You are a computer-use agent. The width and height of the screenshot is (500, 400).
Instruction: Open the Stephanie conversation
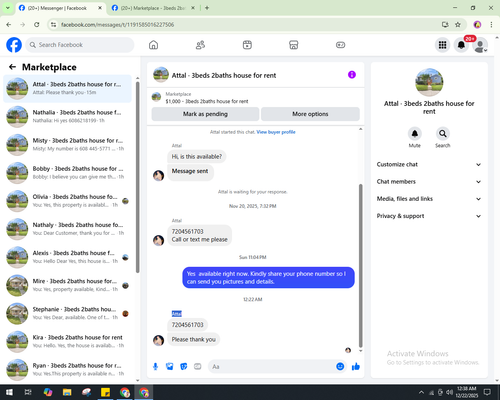[x=67, y=313]
